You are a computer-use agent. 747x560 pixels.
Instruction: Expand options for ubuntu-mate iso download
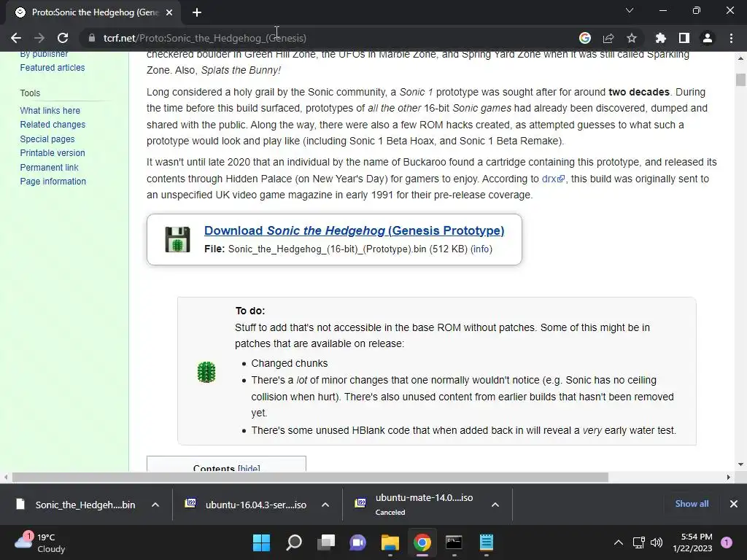495,505
